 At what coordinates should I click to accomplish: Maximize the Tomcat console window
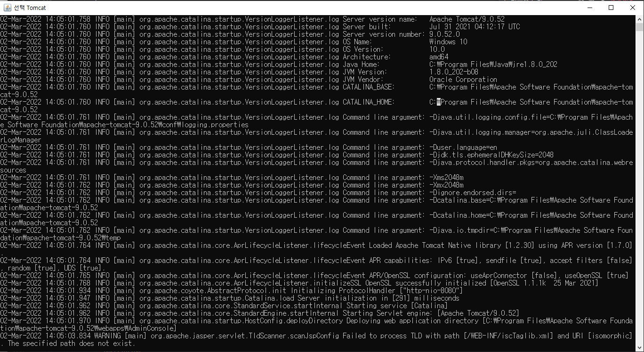[611, 8]
